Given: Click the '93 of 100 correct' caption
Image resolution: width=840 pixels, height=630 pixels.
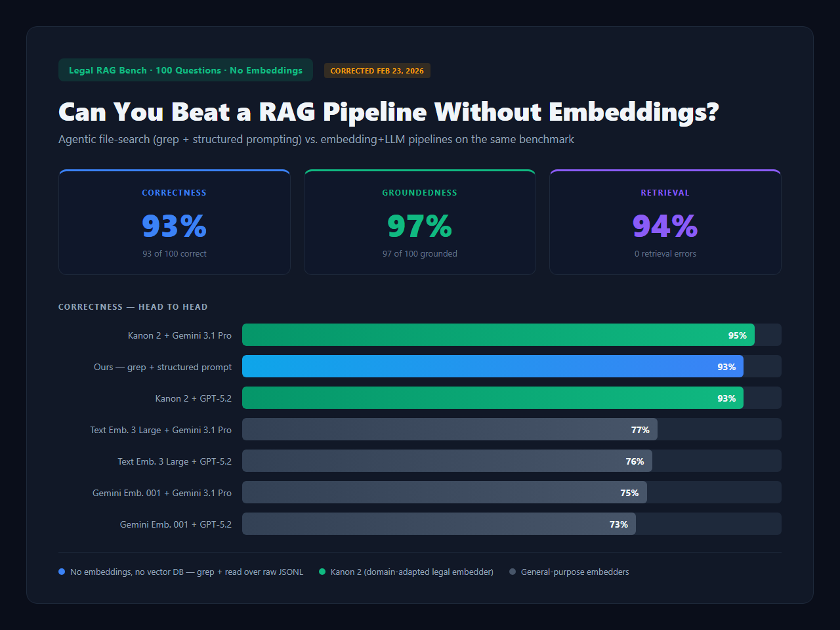Looking at the screenshot, I should (x=175, y=254).
